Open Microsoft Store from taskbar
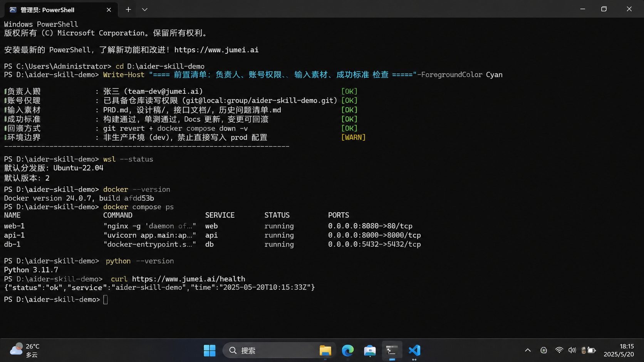 pos(370,350)
